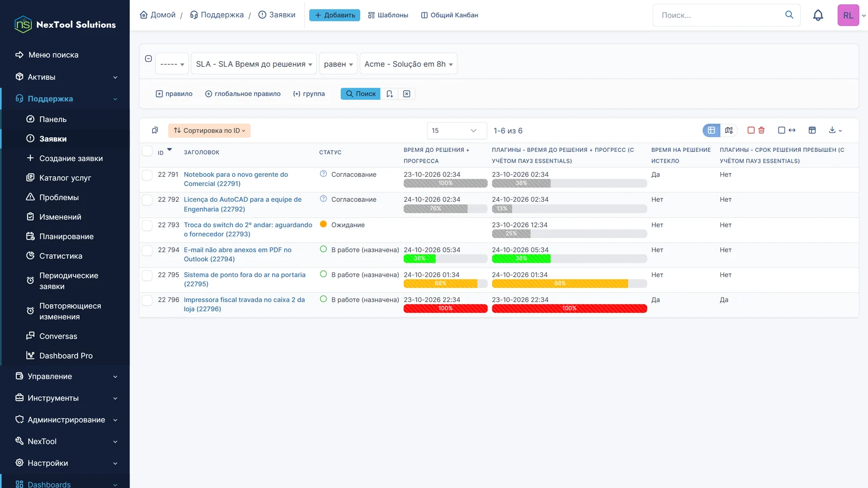Add a глобальное правило criterion

tap(242, 94)
